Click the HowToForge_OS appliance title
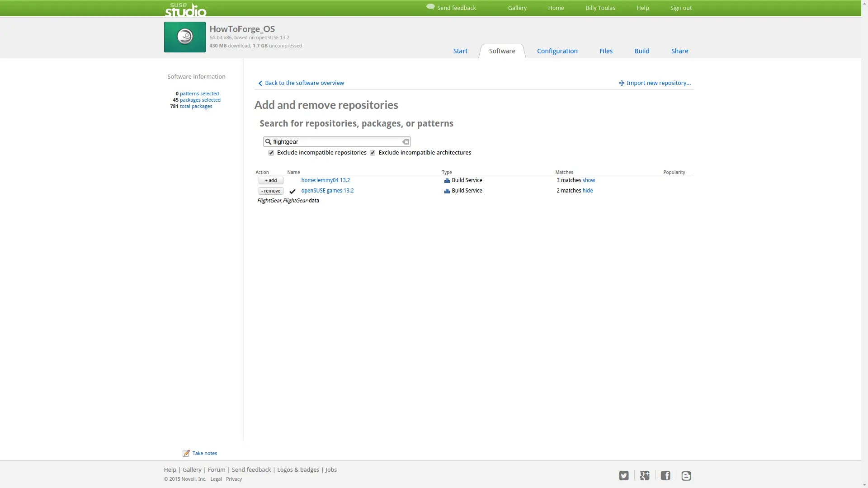This screenshot has height=488, width=868. click(242, 29)
